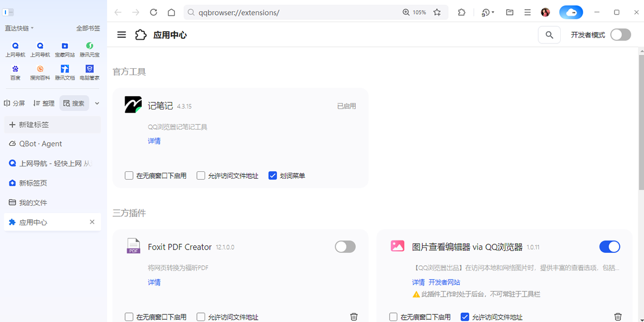Open 详情 link for 图片查看编辑器

coord(419,282)
